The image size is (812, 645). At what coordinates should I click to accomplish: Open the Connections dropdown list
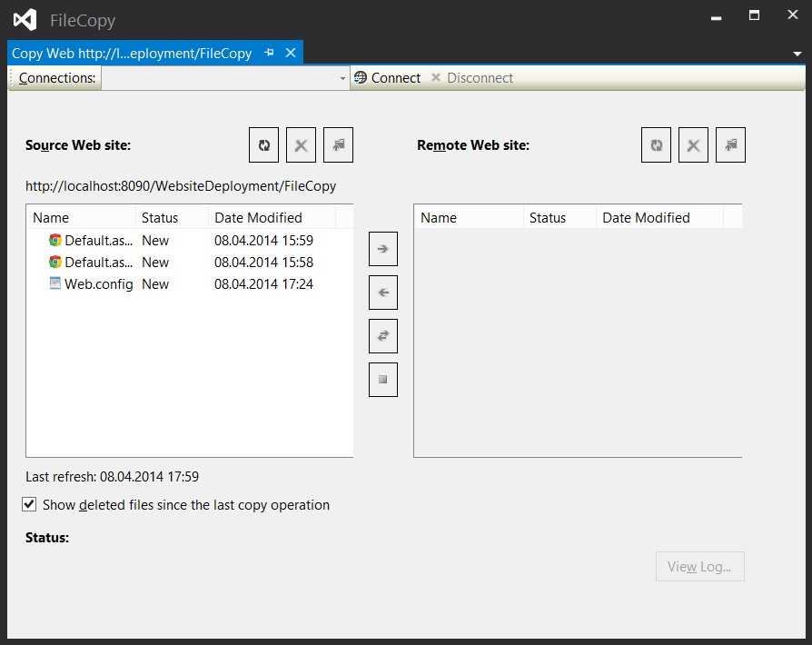(x=342, y=79)
